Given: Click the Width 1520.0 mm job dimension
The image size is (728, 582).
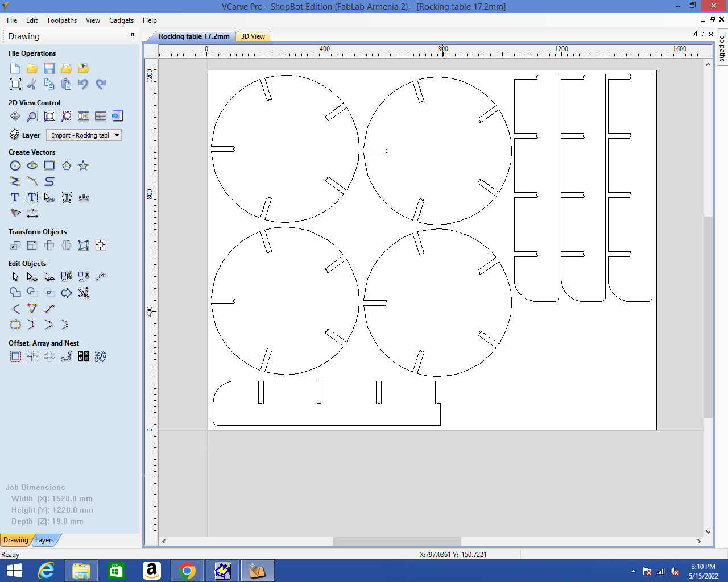Looking at the screenshot, I should (x=52, y=498).
